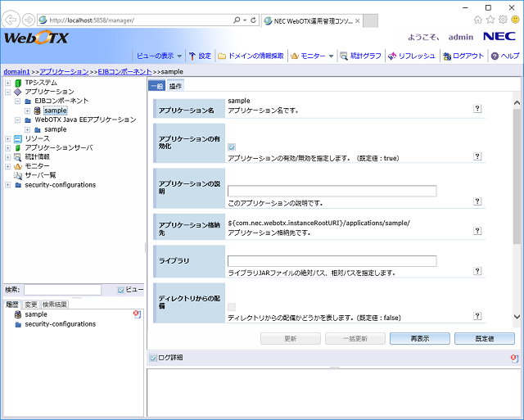The image size is (524, 420).
Task: Switch to the 操作 tab
Action: coord(175,85)
